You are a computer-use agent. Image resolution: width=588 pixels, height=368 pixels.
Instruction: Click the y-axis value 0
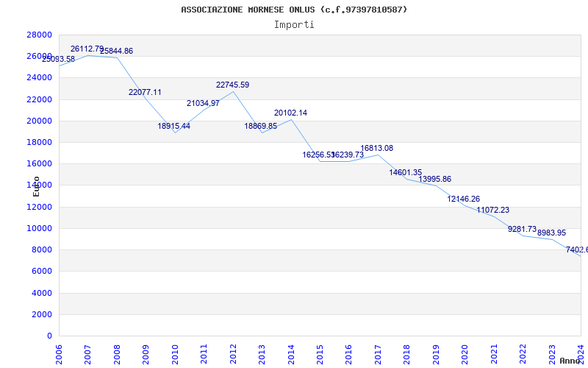tap(49, 336)
